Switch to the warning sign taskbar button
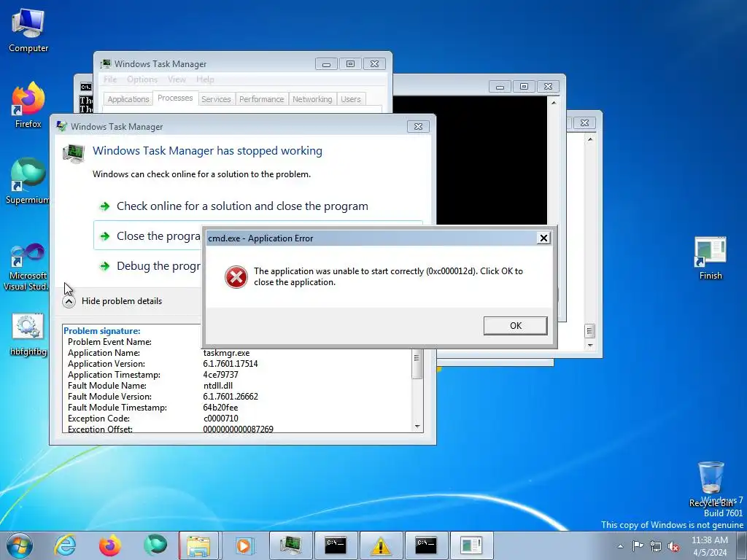The height and width of the screenshot is (560, 747). [x=381, y=545]
